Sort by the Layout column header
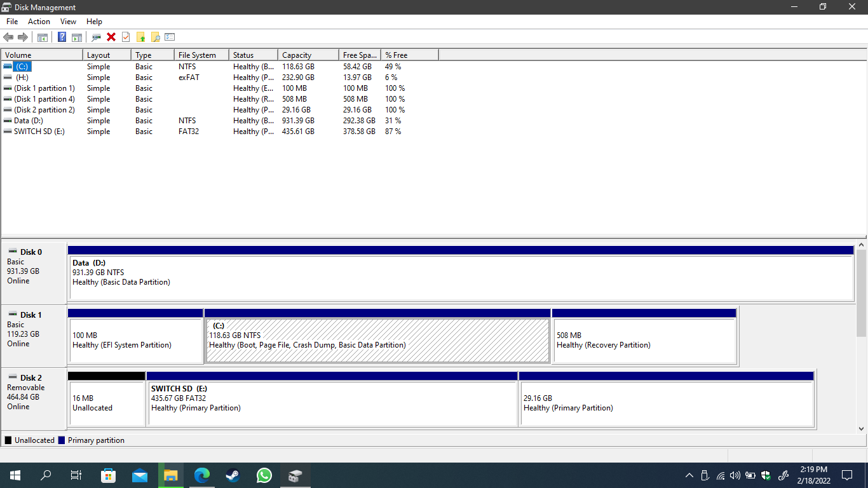Screen dimensions: 868x488 pos(107,55)
